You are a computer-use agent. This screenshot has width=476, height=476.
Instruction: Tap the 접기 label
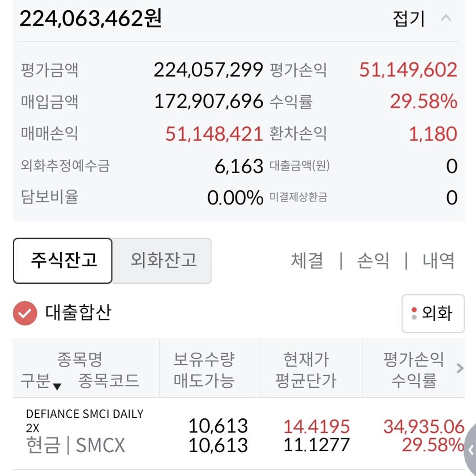click(x=408, y=19)
